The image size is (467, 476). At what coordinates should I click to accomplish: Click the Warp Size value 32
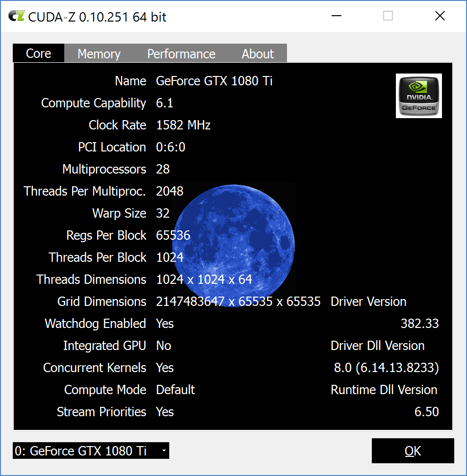[163, 213]
